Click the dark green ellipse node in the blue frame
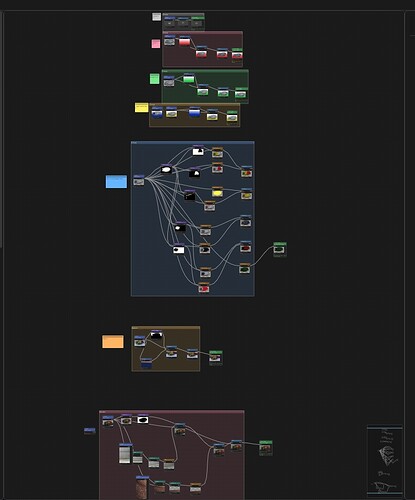This screenshot has width=415, height=500. [x=245, y=268]
